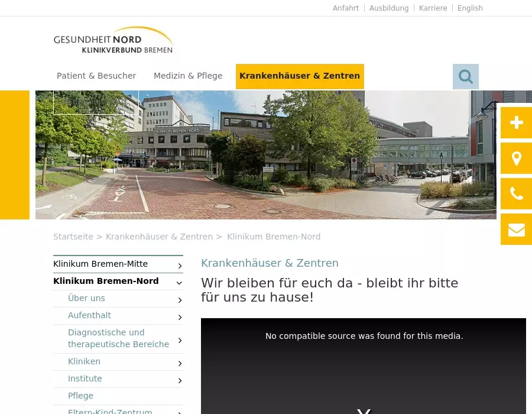
Task: Click the Gesundheit Nord logo
Action: (x=113, y=40)
